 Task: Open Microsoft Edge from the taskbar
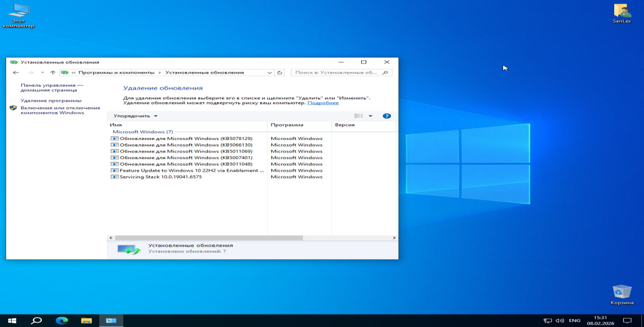click(x=62, y=321)
